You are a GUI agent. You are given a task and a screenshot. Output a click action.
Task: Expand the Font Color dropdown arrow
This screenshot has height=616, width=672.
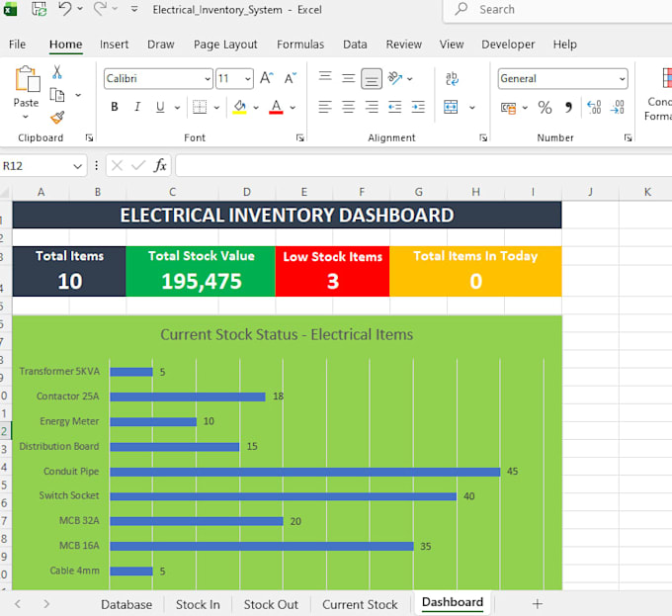coord(293,108)
